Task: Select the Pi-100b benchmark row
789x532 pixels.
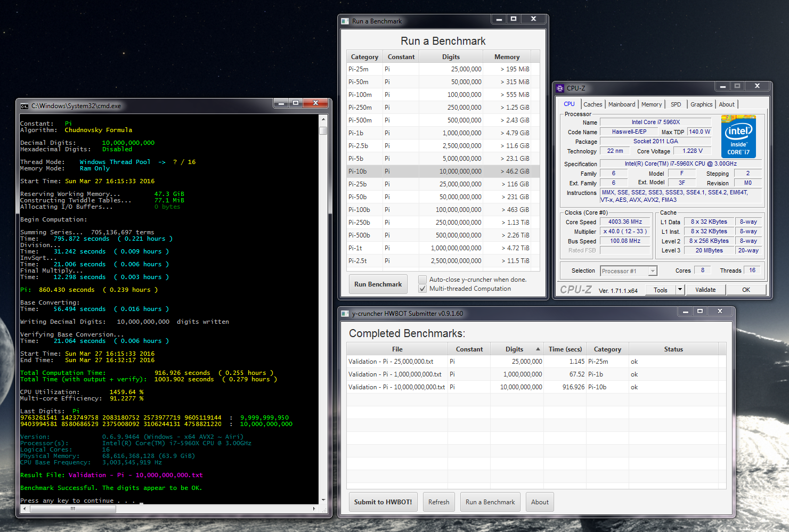Action: point(443,210)
